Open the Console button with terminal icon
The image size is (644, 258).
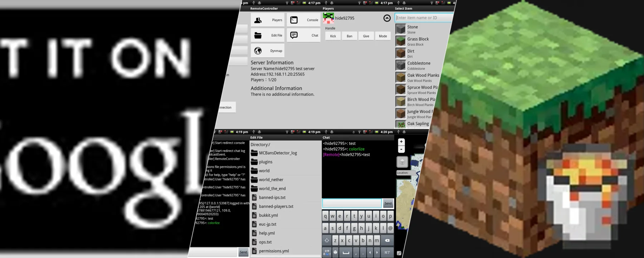[x=303, y=20]
